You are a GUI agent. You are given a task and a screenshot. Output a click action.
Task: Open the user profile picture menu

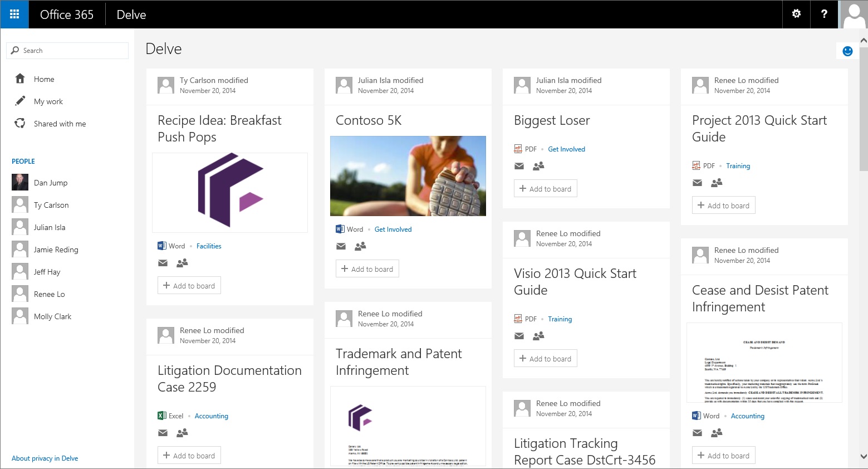pyautogui.click(x=854, y=14)
